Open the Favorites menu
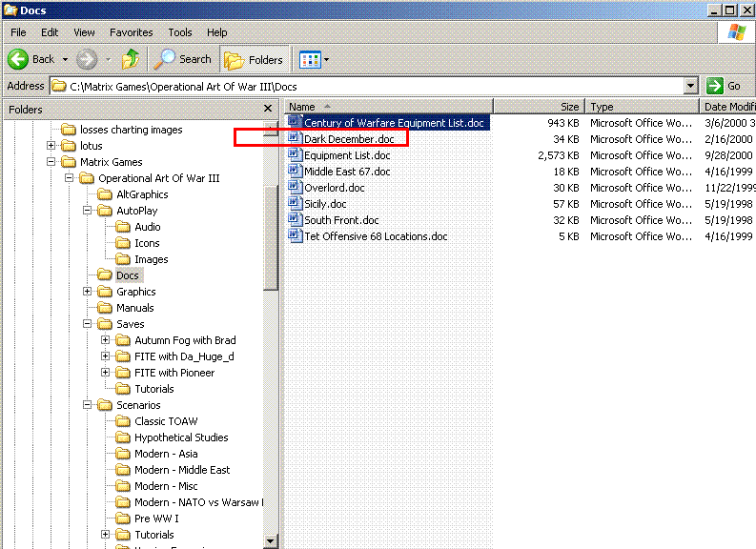 point(132,32)
